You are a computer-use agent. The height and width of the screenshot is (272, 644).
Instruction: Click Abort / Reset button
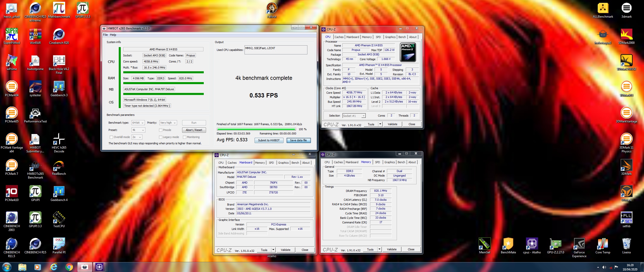pos(194,130)
